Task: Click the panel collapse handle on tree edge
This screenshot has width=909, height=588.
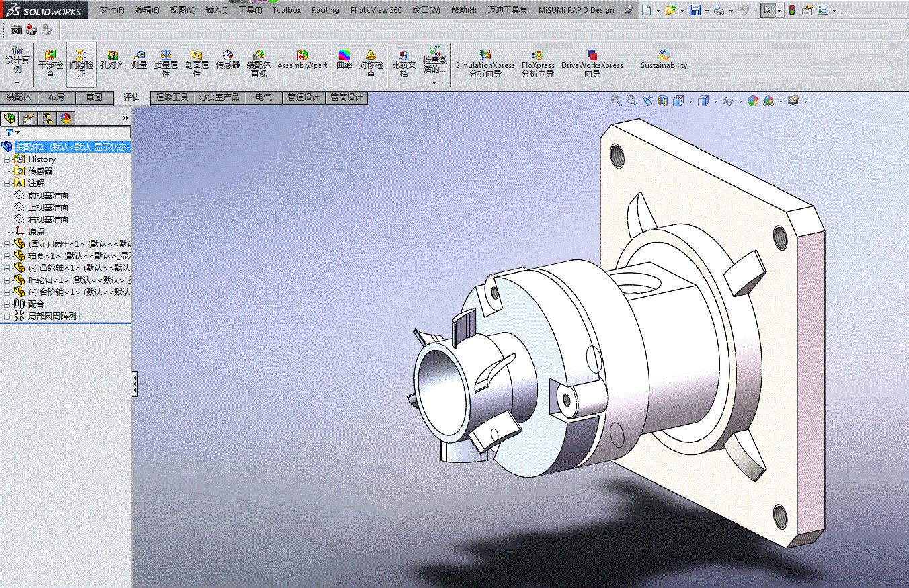Action: 135,384
